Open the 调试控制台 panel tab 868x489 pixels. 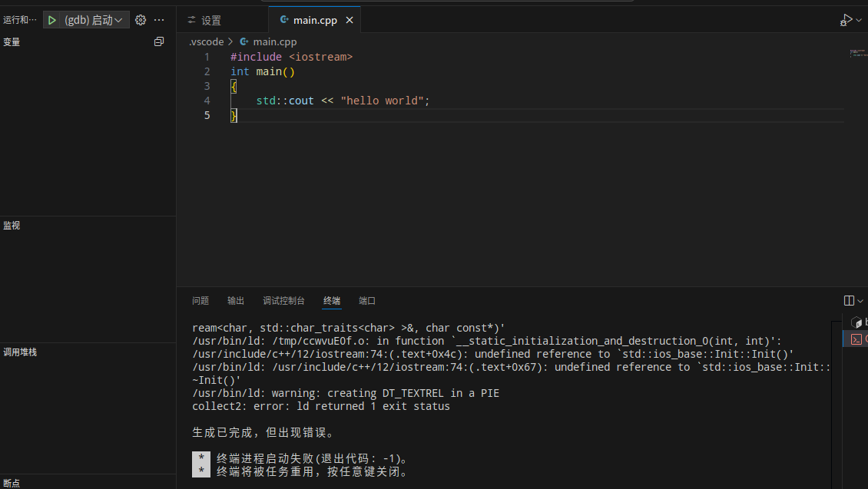click(x=283, y=300)
